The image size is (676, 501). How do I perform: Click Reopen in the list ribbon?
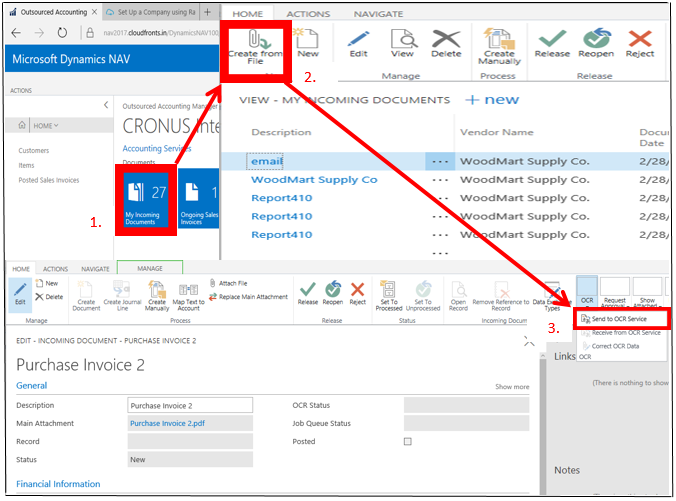[596, 44]
